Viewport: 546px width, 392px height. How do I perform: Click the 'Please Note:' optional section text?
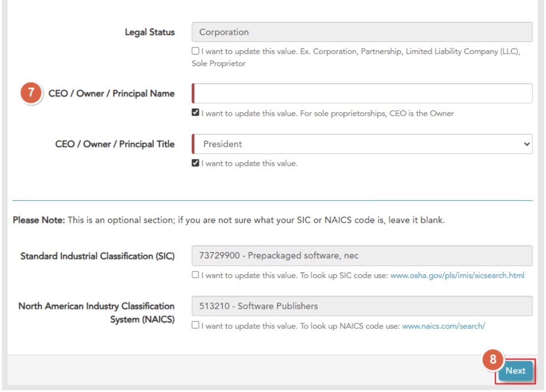pos(229,220)
